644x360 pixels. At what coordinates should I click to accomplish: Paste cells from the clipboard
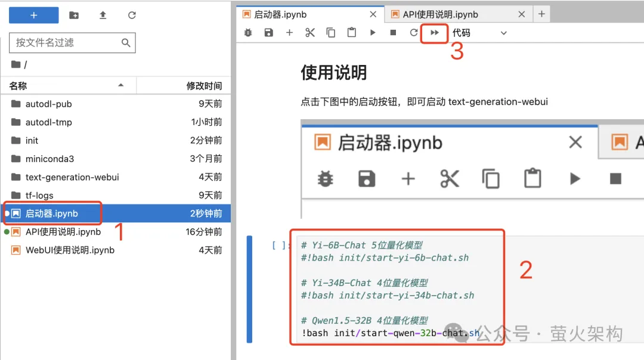click(352, 33)
